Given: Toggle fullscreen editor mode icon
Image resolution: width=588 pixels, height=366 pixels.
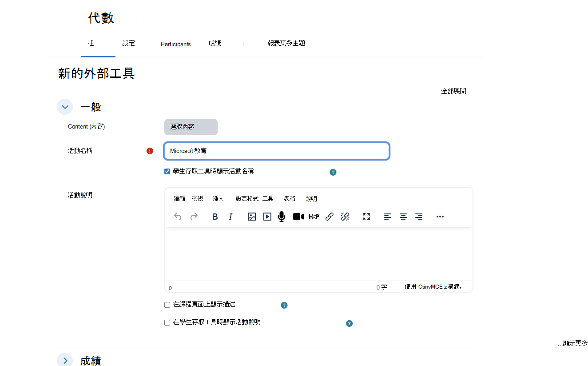Looking at the screenshot, I should (x=366, y=217).
